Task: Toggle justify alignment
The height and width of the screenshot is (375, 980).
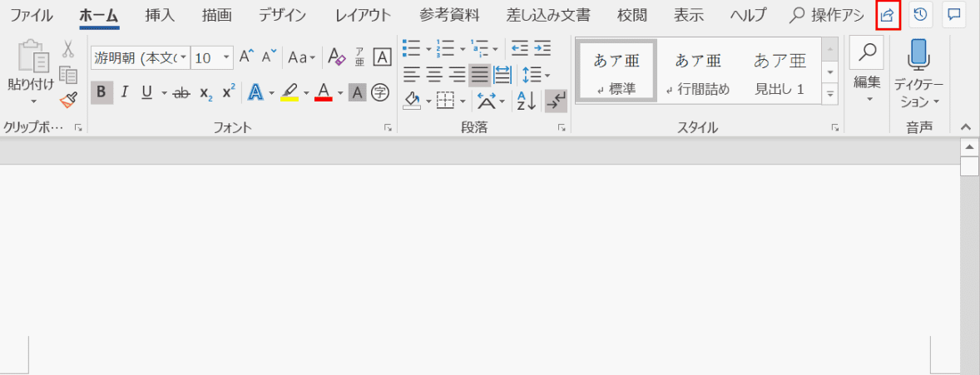Action: click(x=480, y=75)
